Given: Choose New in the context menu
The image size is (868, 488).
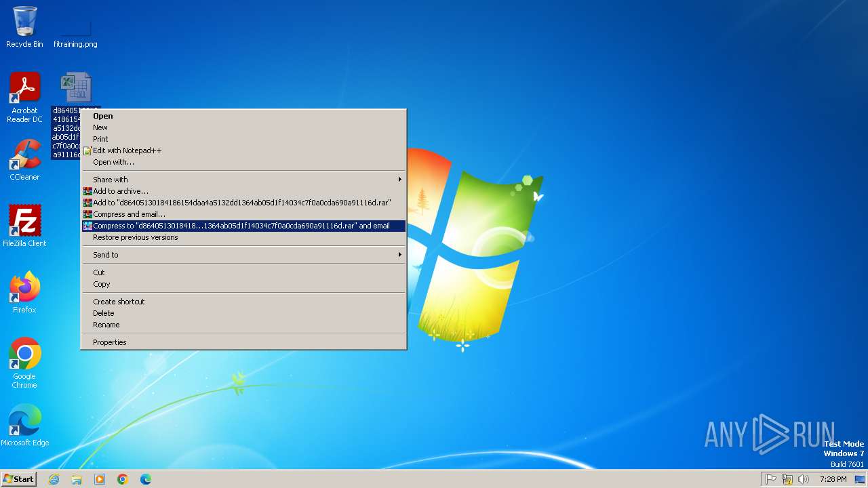Looking at the screenshot, I should (x=243, y=127).
